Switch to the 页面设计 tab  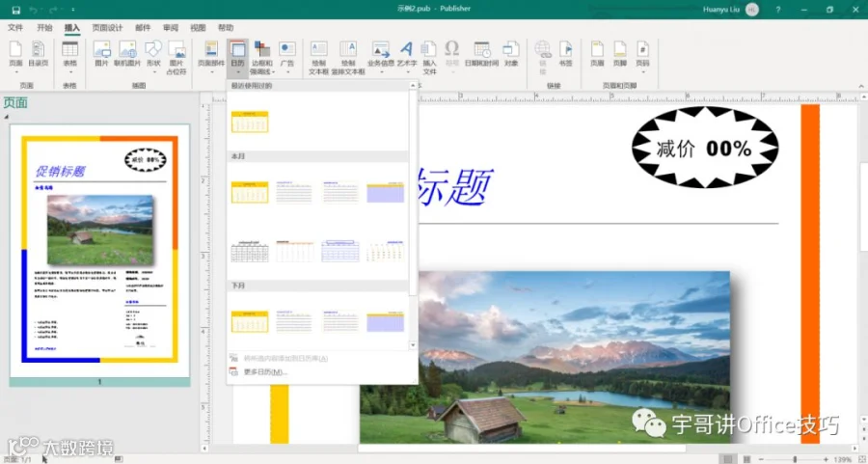pyautogui.click(x=107, y=28)
